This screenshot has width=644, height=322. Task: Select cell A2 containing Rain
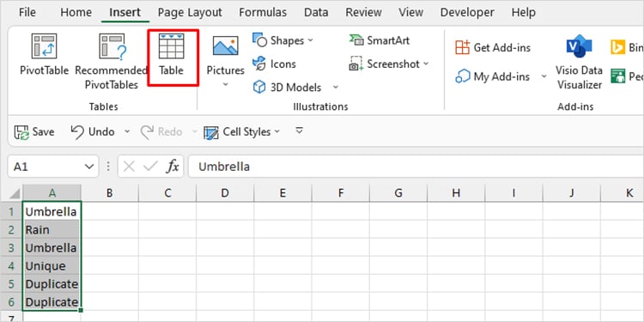(52, 229)
